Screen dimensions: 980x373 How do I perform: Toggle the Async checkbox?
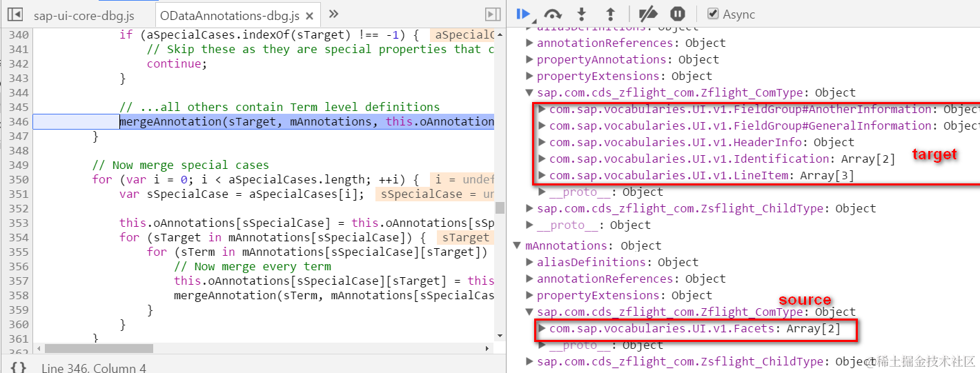pos(713,14)
